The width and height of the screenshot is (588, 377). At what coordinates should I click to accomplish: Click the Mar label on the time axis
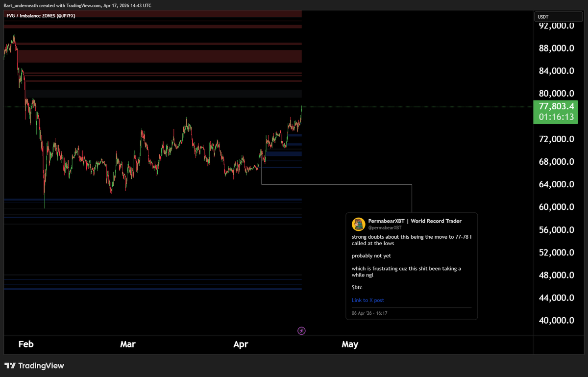coord(128,344)
